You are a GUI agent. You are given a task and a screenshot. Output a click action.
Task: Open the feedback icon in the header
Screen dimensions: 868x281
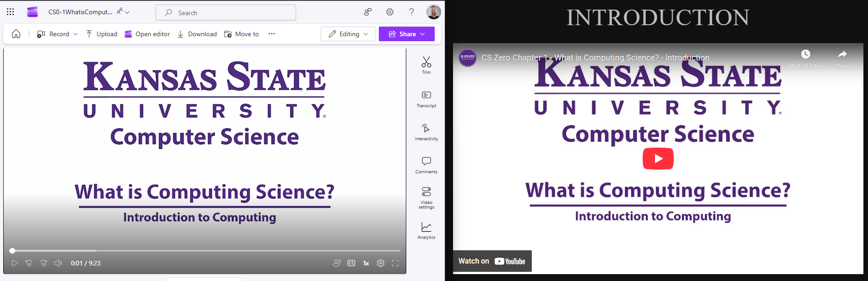[x=368, y=12]
